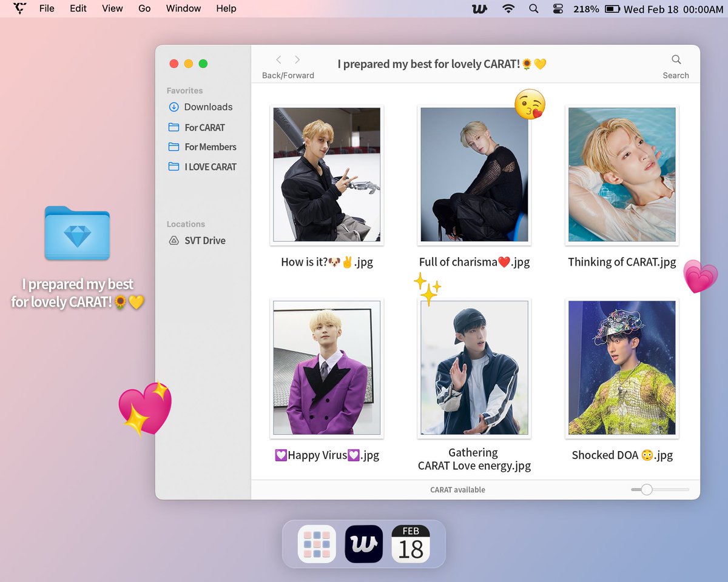
Task: Click the Wi-Fi status icon
Action: pyautogui.click(x=508, y=8)
